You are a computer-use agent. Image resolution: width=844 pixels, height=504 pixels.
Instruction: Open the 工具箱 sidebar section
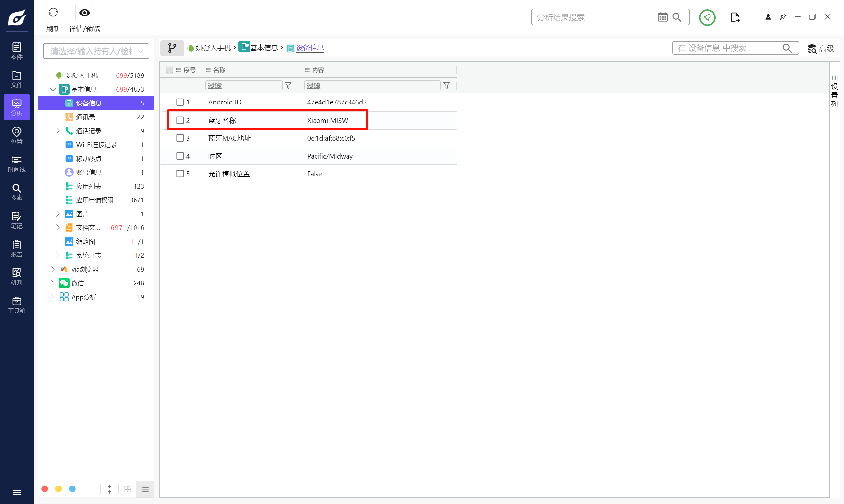(16, 305)
